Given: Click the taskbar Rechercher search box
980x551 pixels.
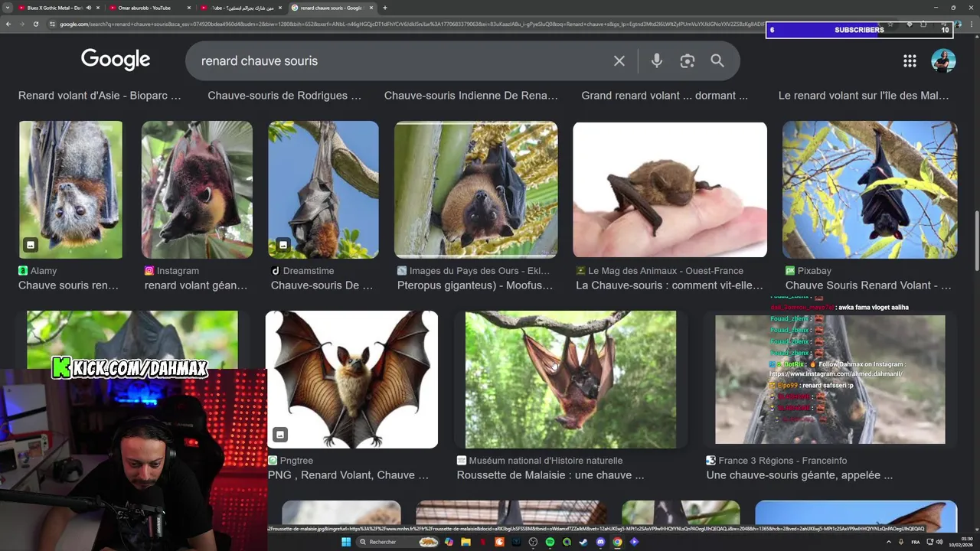Looking at the screenshot, I should 398,542.
